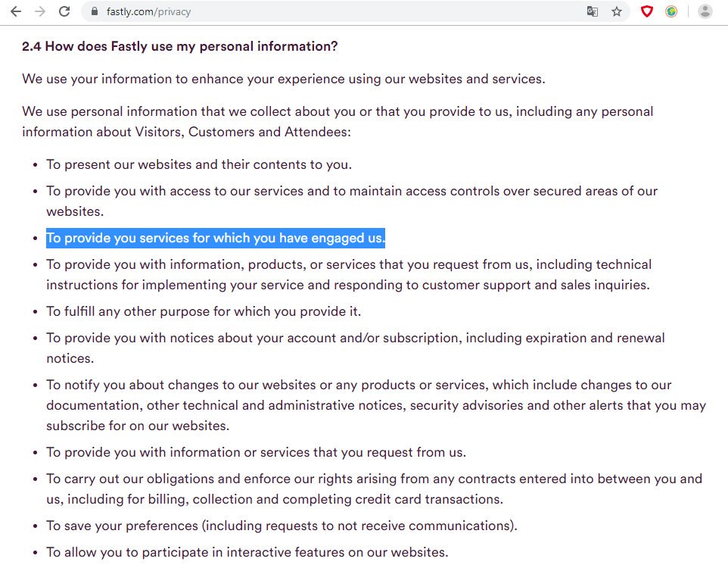The height and width of the screenshot is (568, 728).
Task: Click bullet 'To save your preferences'
Action: pyautogui.click(x=282, y=526)
